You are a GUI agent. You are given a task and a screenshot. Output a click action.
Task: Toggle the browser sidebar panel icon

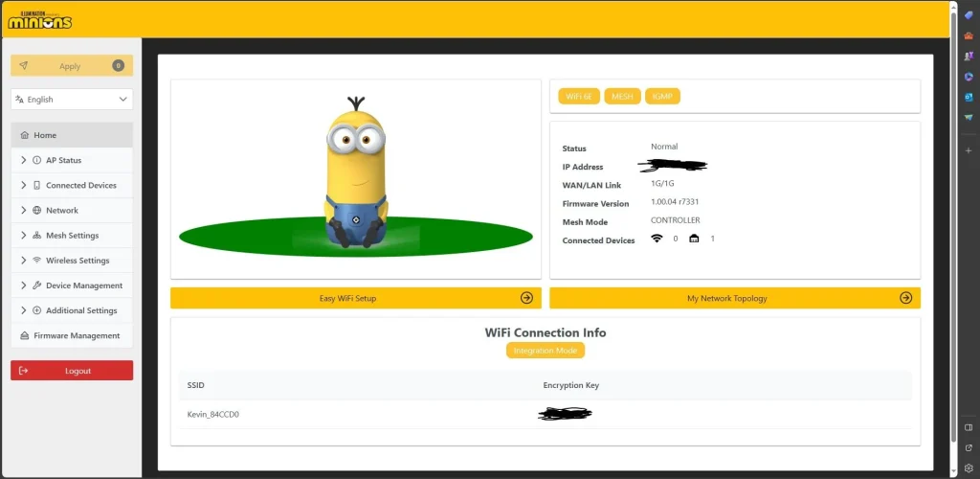[969, 427]
